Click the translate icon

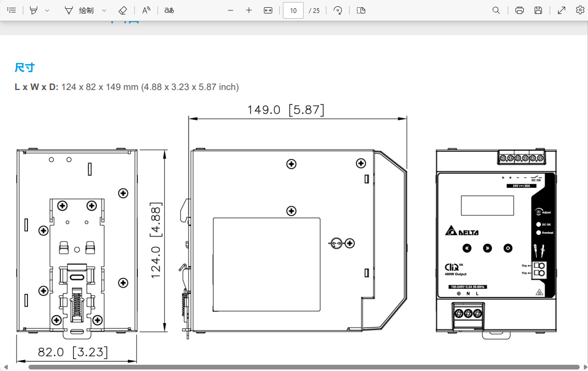point(169,10)
